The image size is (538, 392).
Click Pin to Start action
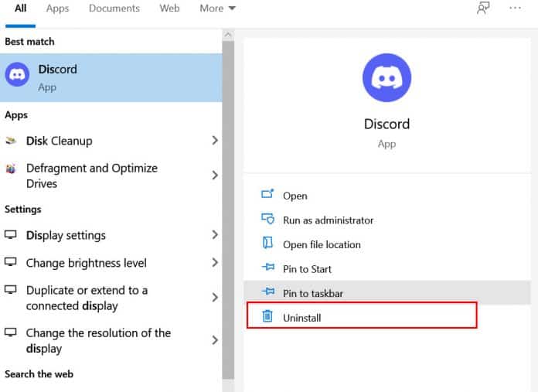[307, 268]
